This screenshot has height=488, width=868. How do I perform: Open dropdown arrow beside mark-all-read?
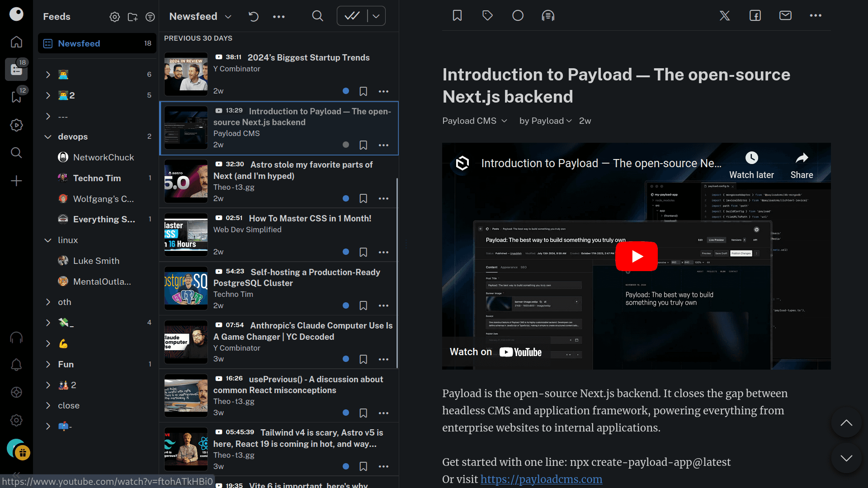(376, 16)
